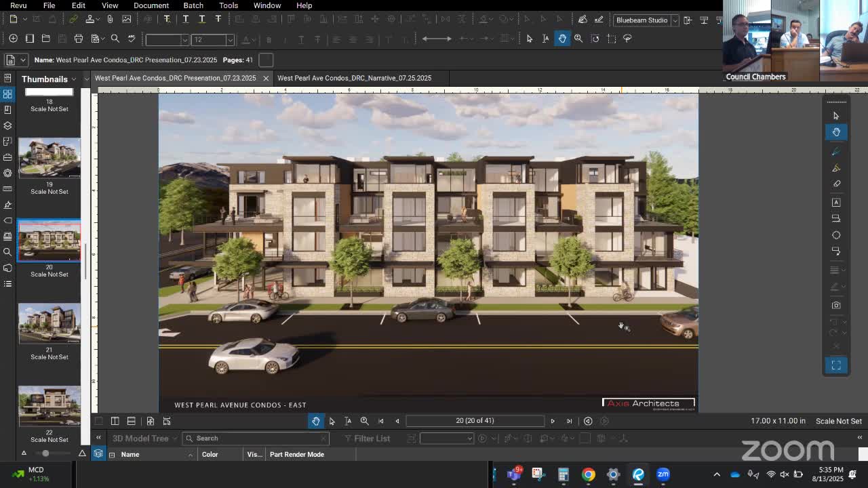
Task: Select page 21 thumbnail
Action: point(49,323)
